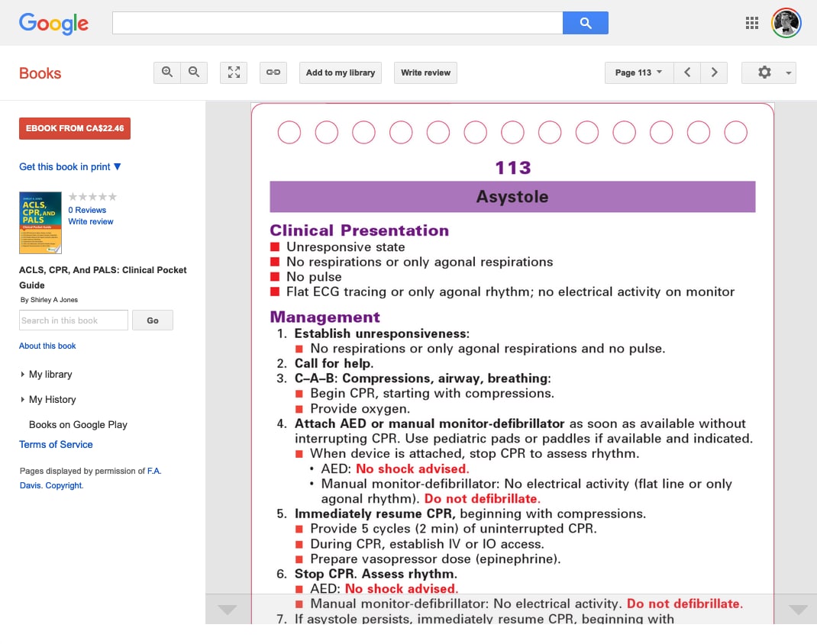817x644 pixels.
Task: Open the 0 Reviews link
Action: pos(87,210)
